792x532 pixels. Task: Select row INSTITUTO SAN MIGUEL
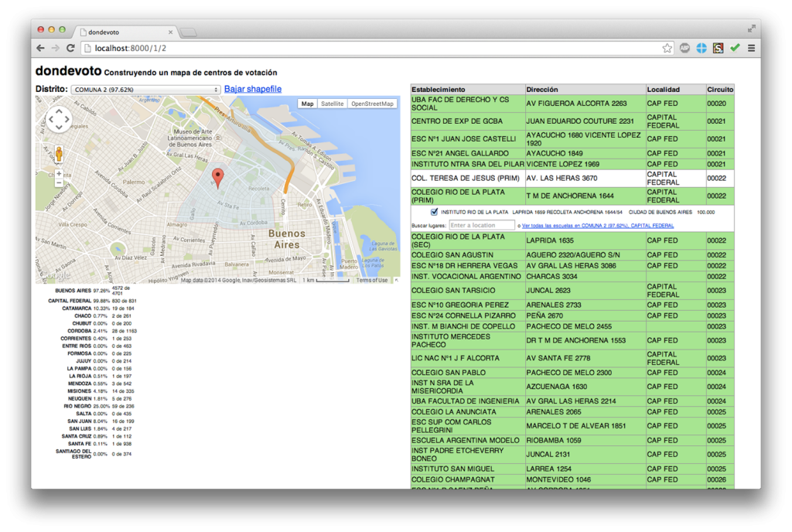coord(572,469)
